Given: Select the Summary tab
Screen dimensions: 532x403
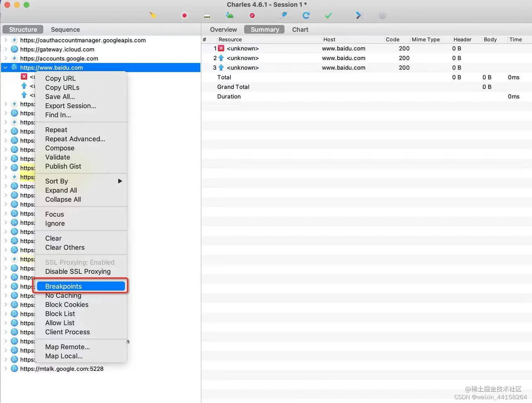Looking at the screenshot, I should (x=265, y=30).
